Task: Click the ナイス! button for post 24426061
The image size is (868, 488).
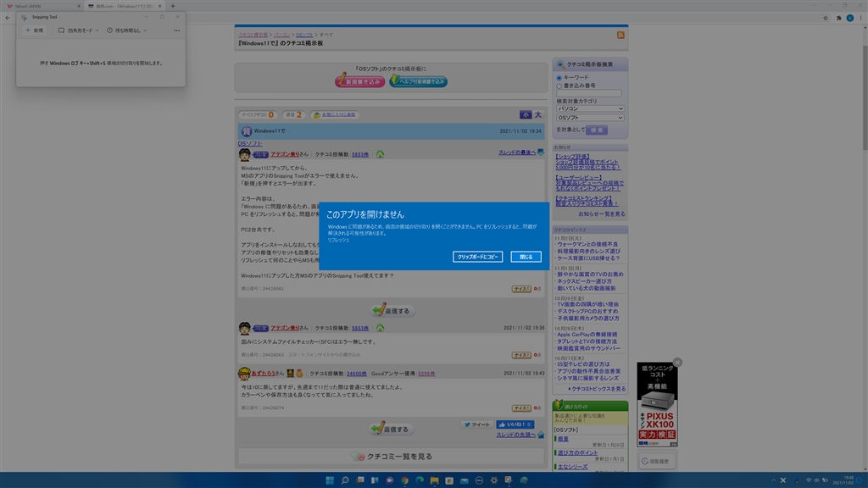Action: (x=521, y=289)
